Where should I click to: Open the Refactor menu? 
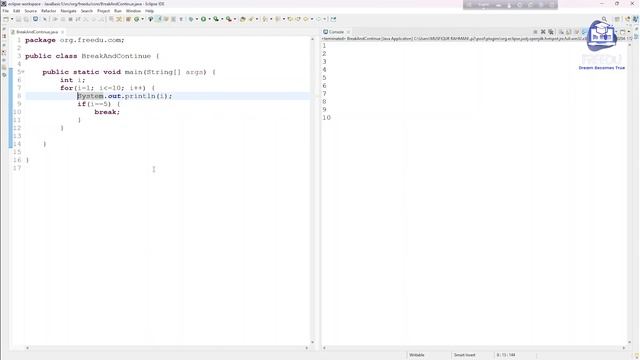[x=49, y=11]
